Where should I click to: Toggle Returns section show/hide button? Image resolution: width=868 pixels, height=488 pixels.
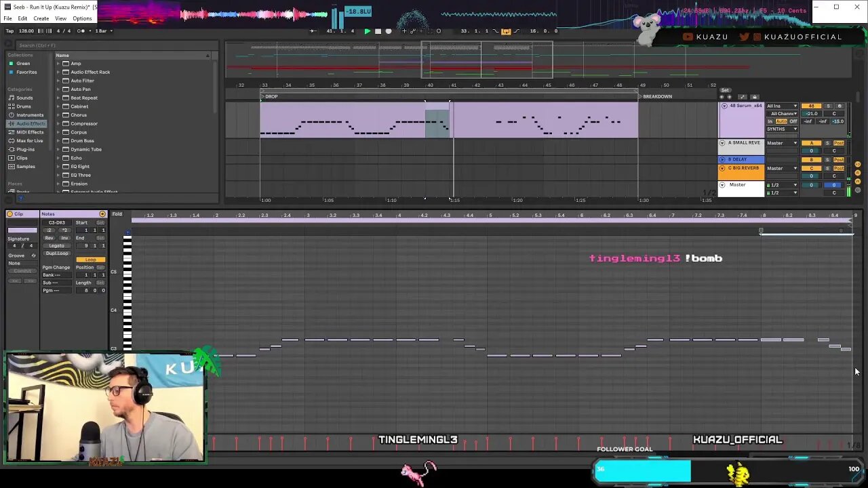pos(857,172)
